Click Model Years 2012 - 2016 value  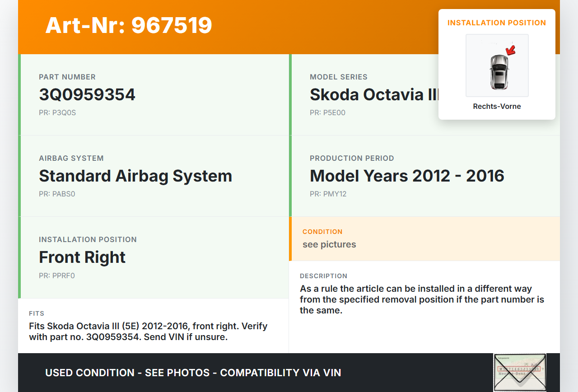(406, 176)
